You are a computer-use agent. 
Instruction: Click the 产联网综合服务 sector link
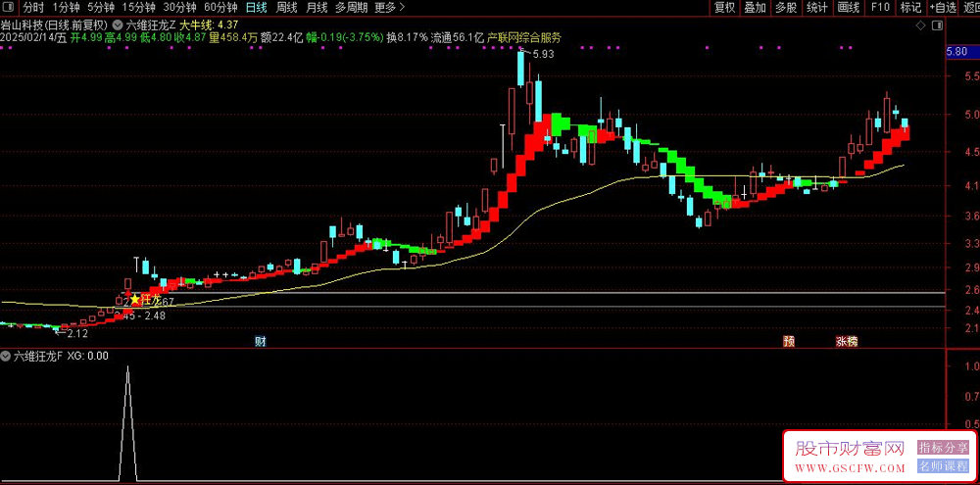(524, 37)
